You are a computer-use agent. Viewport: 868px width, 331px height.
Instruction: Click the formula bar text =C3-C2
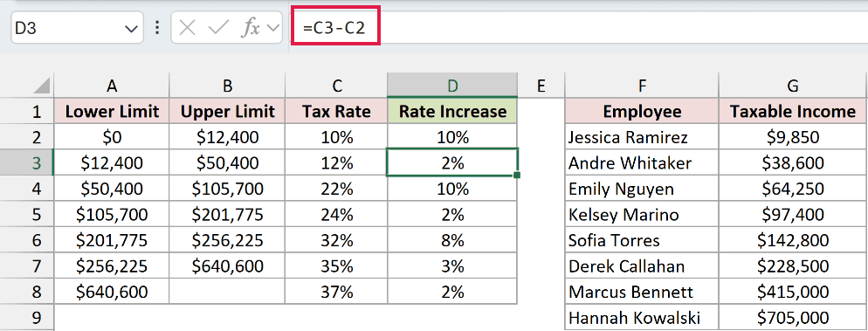pyautogui.click(x=334, y=28)
